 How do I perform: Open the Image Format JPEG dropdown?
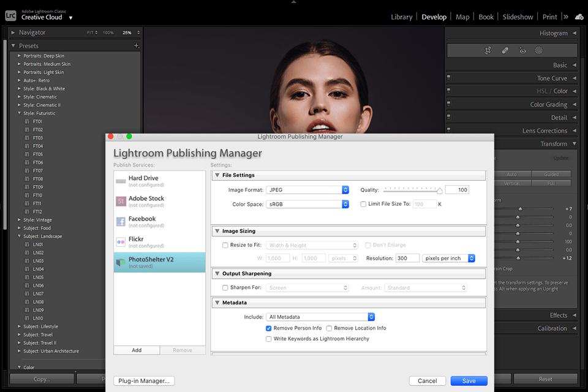click(307, 190)
